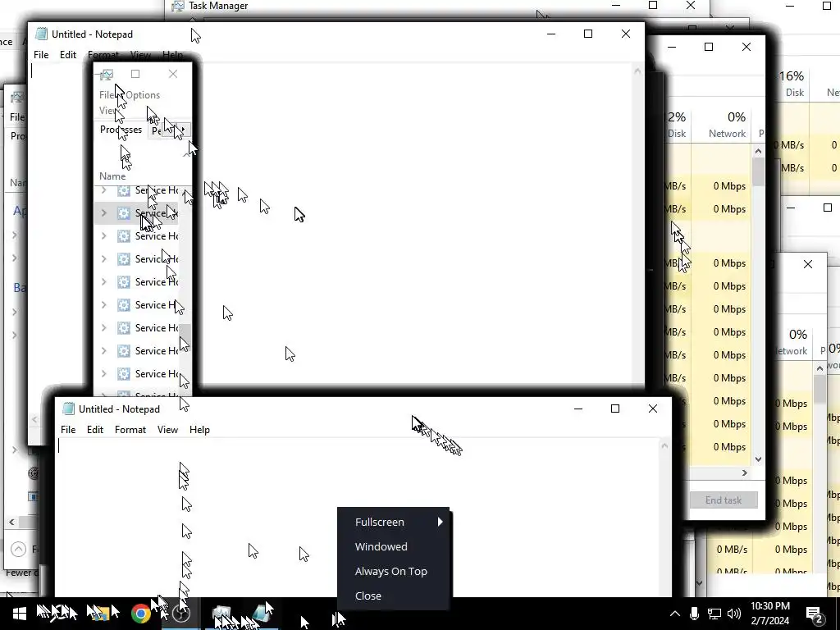Maximize the small Task Manager window

pos(135,74)
